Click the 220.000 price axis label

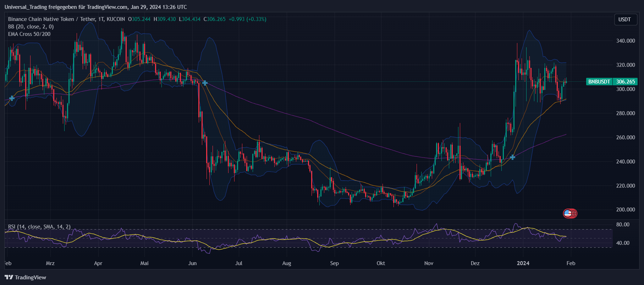pos(626,186)
